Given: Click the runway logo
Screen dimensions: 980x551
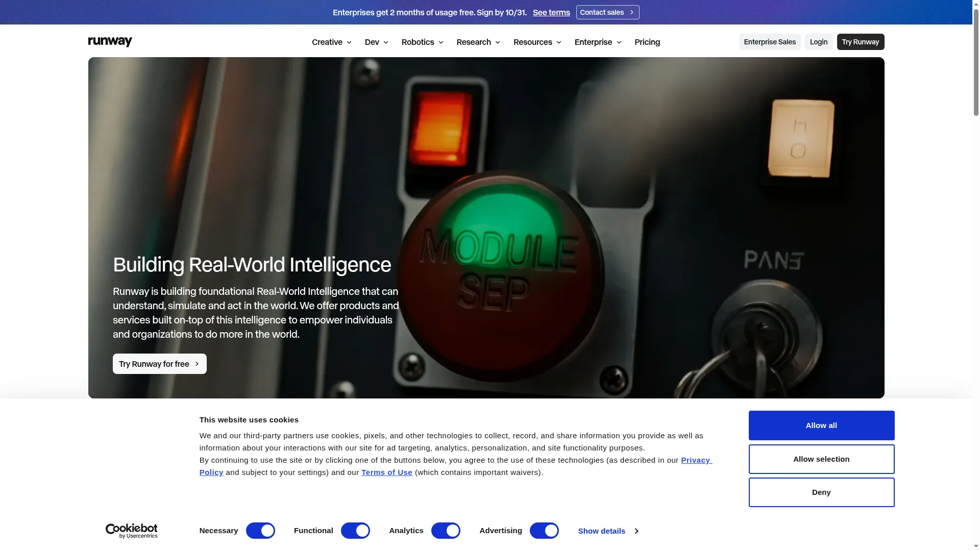Looking at the screenshot, I should [x=110, y=42].
